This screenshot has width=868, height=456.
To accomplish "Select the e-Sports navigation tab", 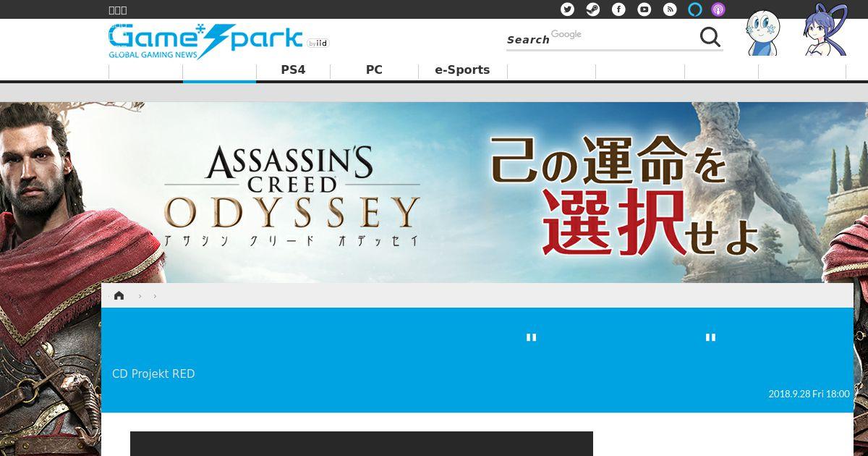I will click(x=462, y=70).
